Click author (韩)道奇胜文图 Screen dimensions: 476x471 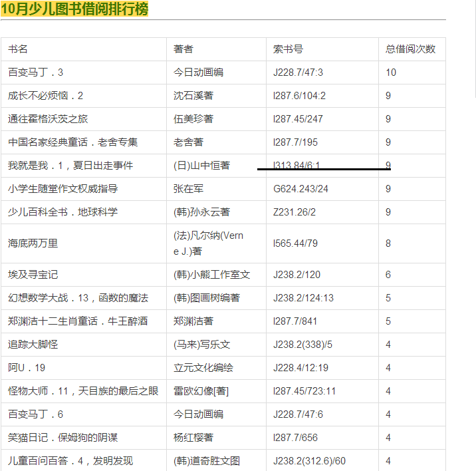coord(207,461)
